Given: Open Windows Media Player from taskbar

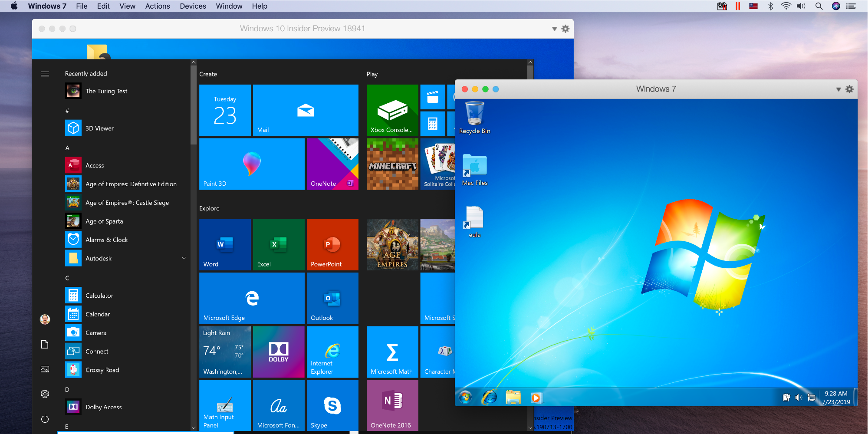Looking at the screenshot, I should [x=536, y=398].
